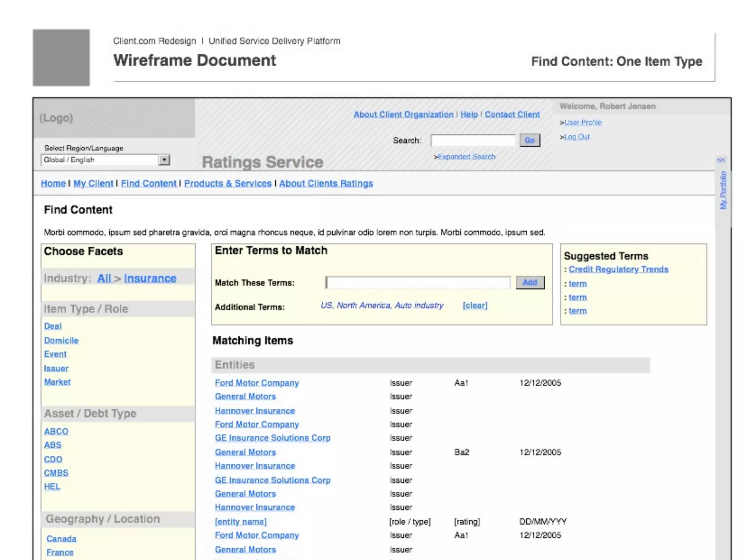Open the vertical My Portfolio tab
This screenshot has height=560, width=747.
click(723, 190)
